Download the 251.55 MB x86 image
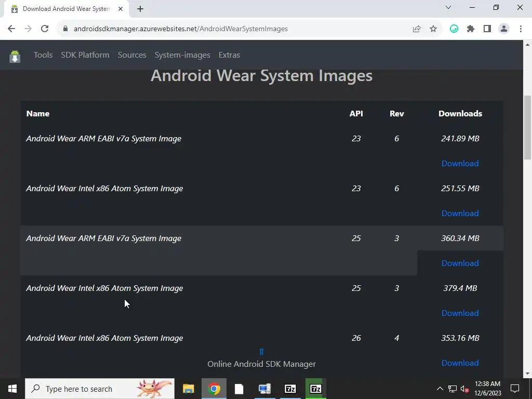Image resolution: width=532 pixels, height=399 pixels. (x=460, y=214)
